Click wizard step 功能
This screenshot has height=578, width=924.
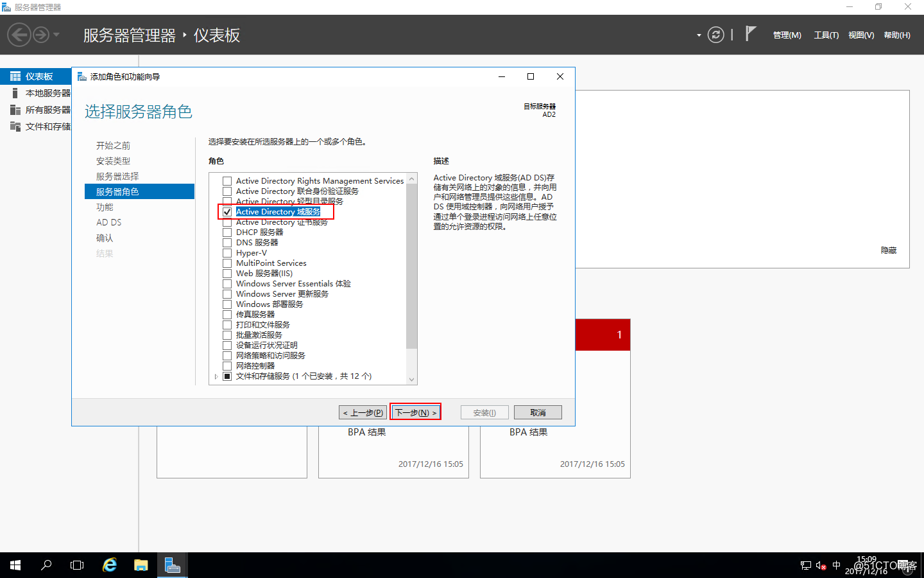point(105,207)
